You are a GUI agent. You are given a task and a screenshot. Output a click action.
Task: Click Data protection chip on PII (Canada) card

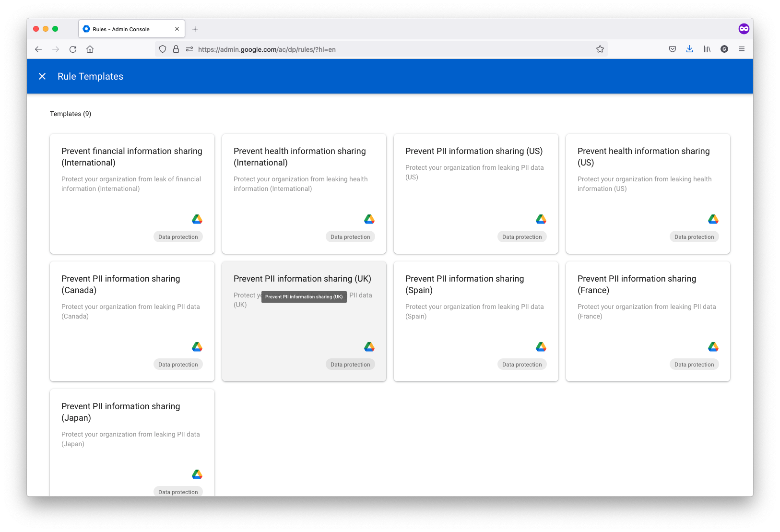tap(178, 365)
